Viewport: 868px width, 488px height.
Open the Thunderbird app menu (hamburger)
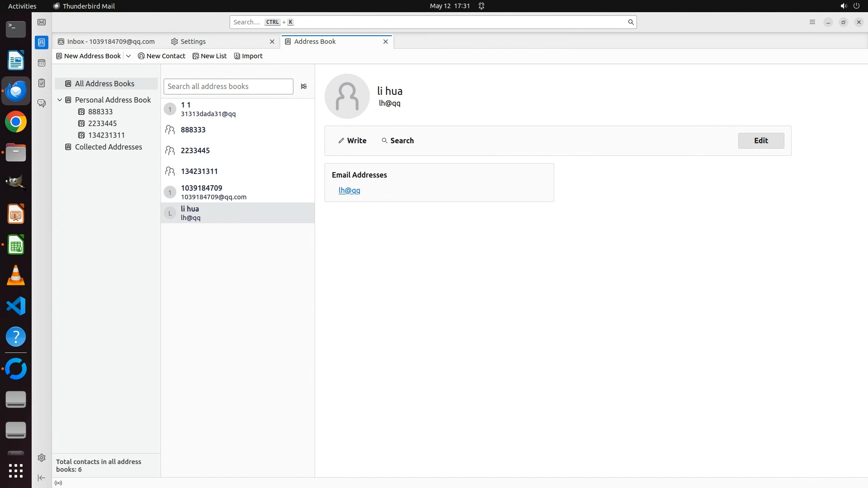[812, 22]
